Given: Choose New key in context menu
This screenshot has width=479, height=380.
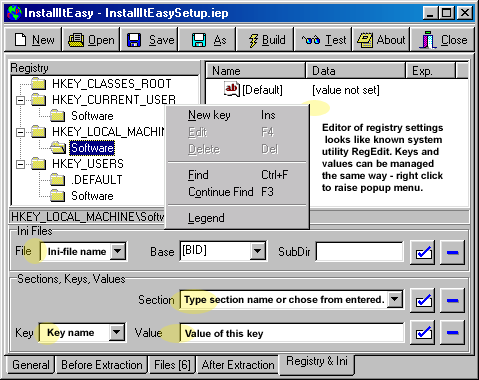Looking at the screenshot, I should tap(237, 115).
